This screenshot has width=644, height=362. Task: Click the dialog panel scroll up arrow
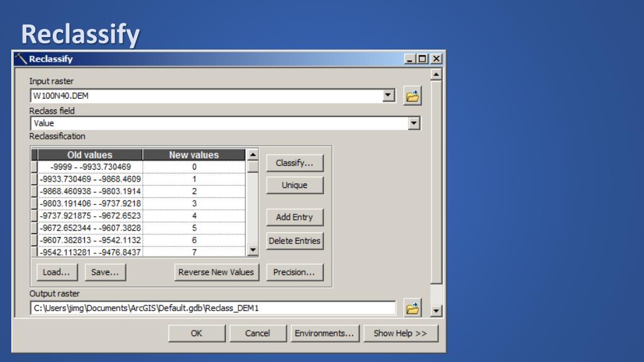(436, 74)
